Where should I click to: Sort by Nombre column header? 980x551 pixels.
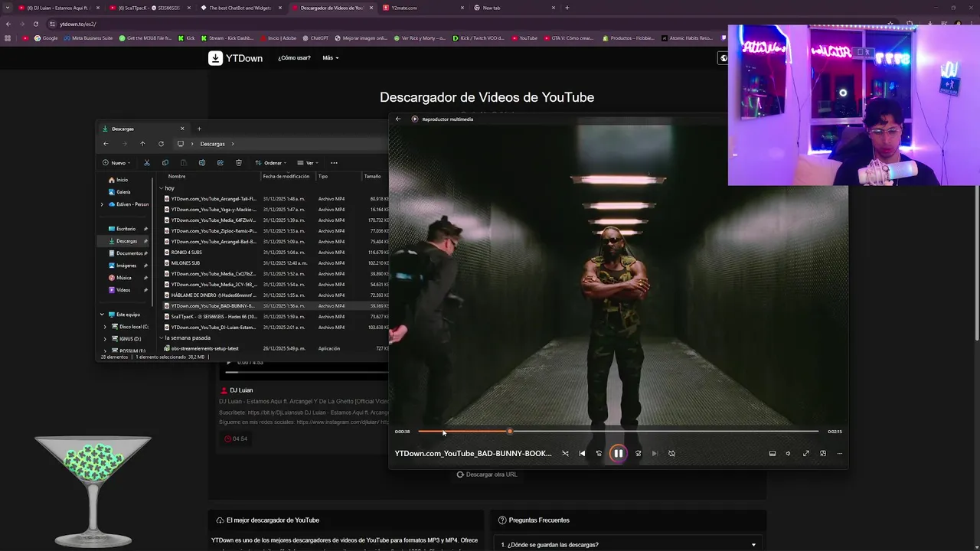click(x=177, y=176)
